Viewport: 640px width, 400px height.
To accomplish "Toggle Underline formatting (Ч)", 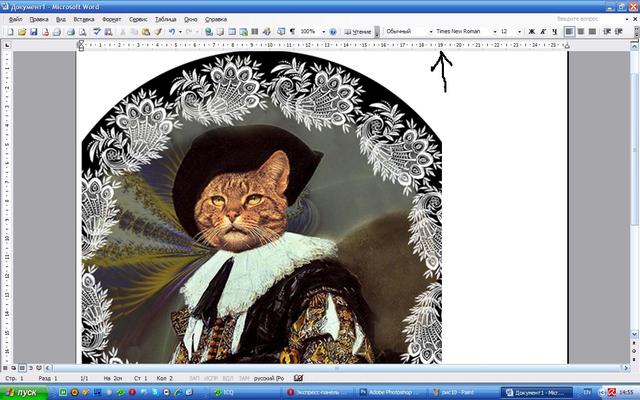I will point(554,32).
